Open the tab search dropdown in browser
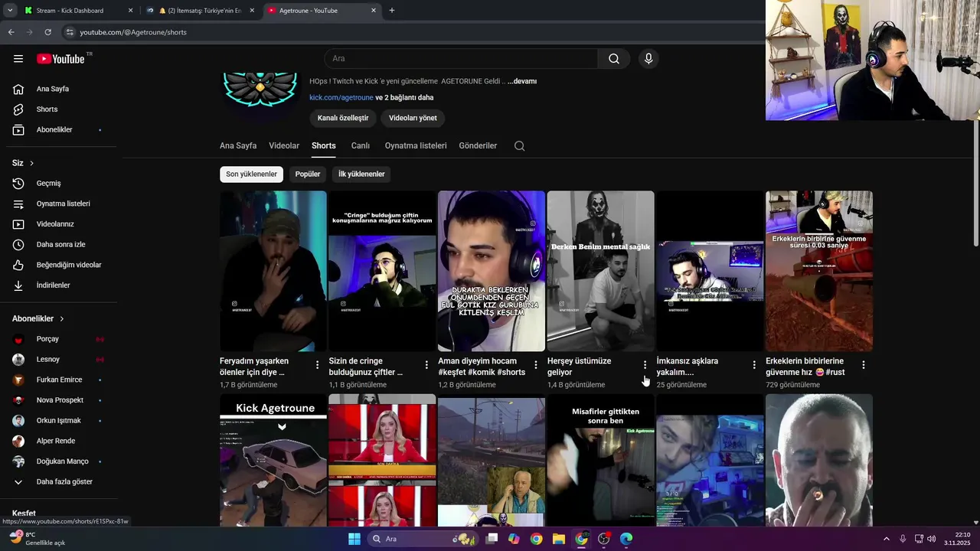The width and height of the screenshot is (980, 551). pyautogui.click(x=10, y=11)
